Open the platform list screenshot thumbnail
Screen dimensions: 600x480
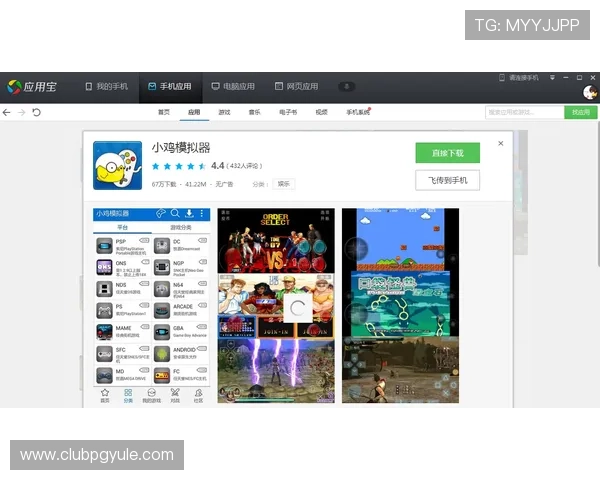click(x=152, y=306)
